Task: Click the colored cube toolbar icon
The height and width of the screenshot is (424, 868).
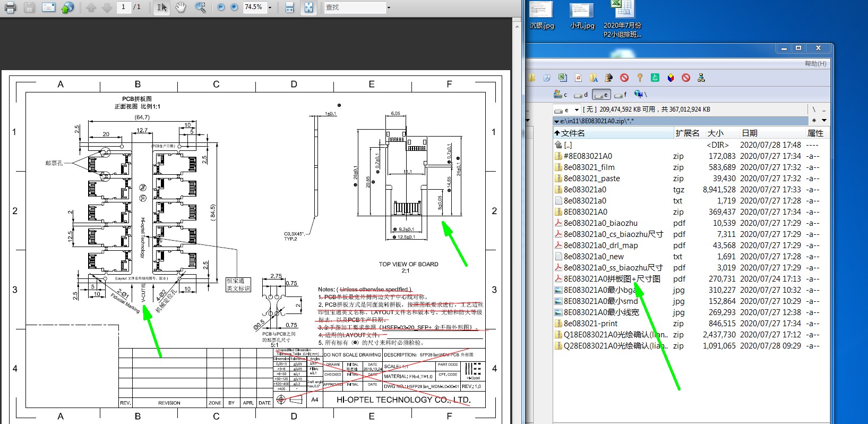Action: [x=671, y=78]
